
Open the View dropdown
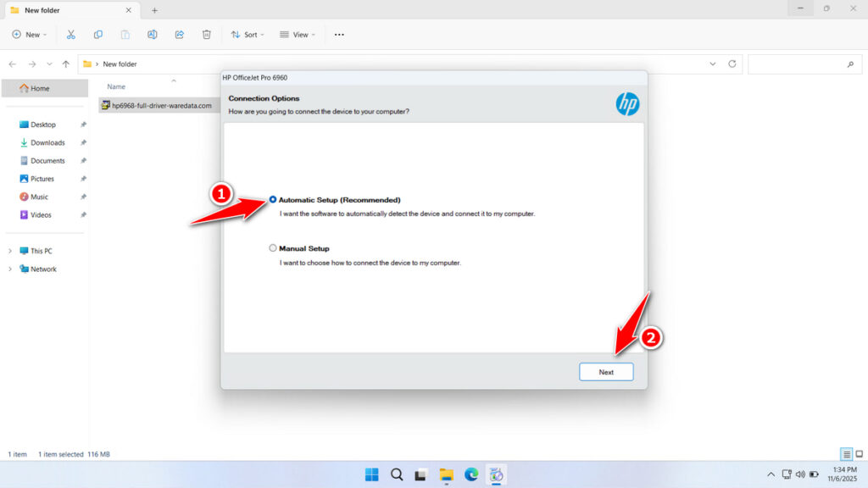[x=298, y=34]
